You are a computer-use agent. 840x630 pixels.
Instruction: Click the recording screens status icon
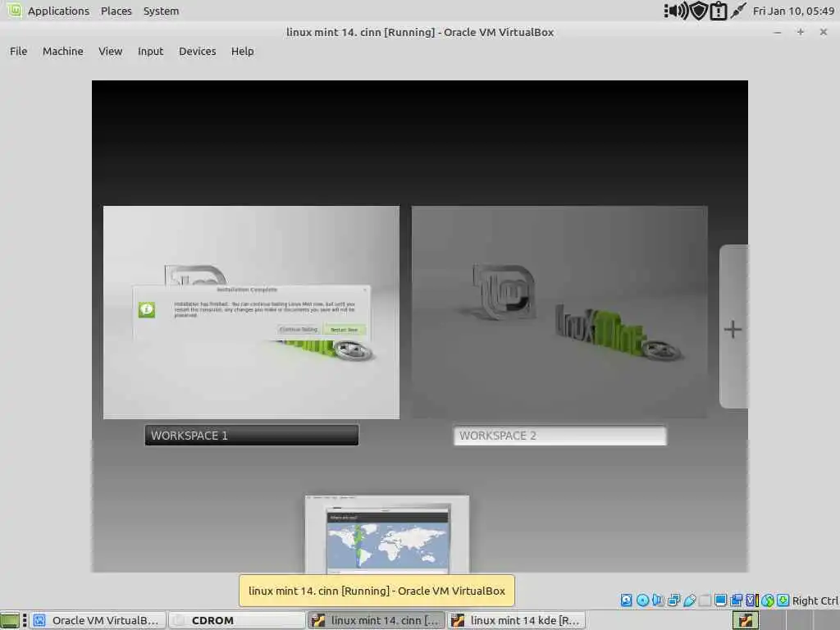pos(737,600)
